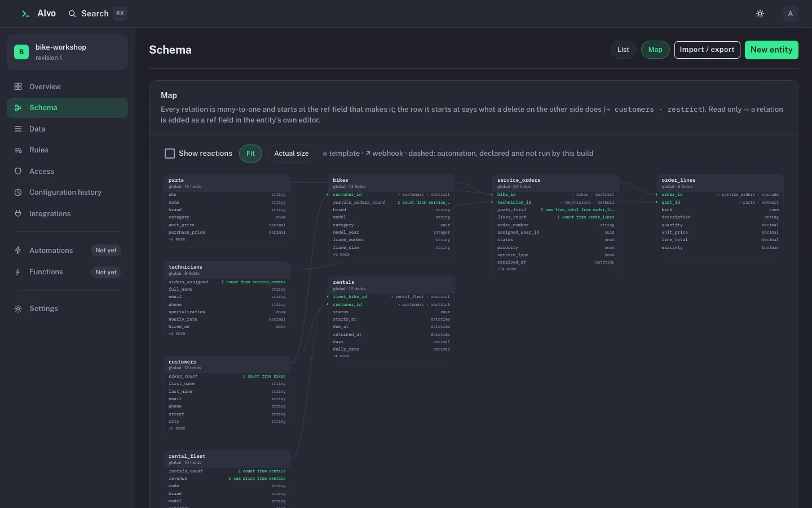
Task: Click the Rules sidebar icon
Action: coord(18,150)
